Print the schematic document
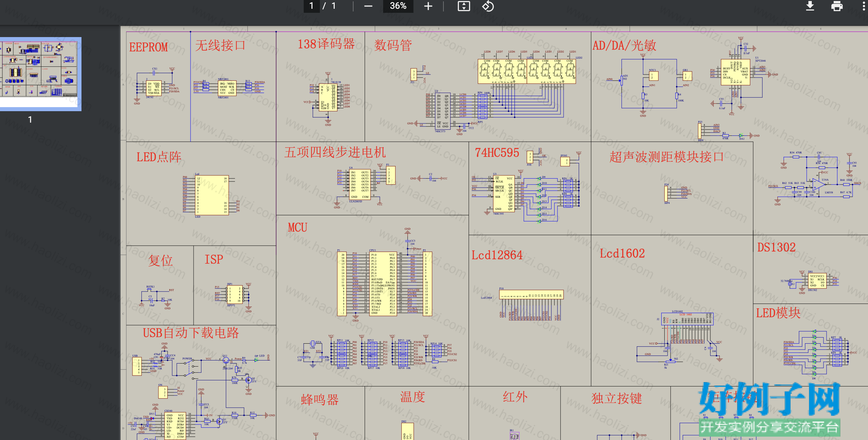The height and width of the screenshot is (440, 868). [x=837, y=6]
